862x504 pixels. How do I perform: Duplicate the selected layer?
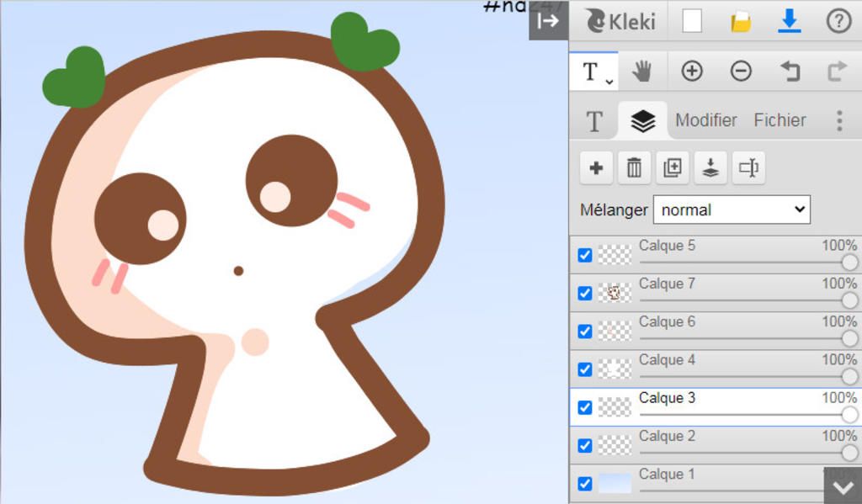coord(673,167)
